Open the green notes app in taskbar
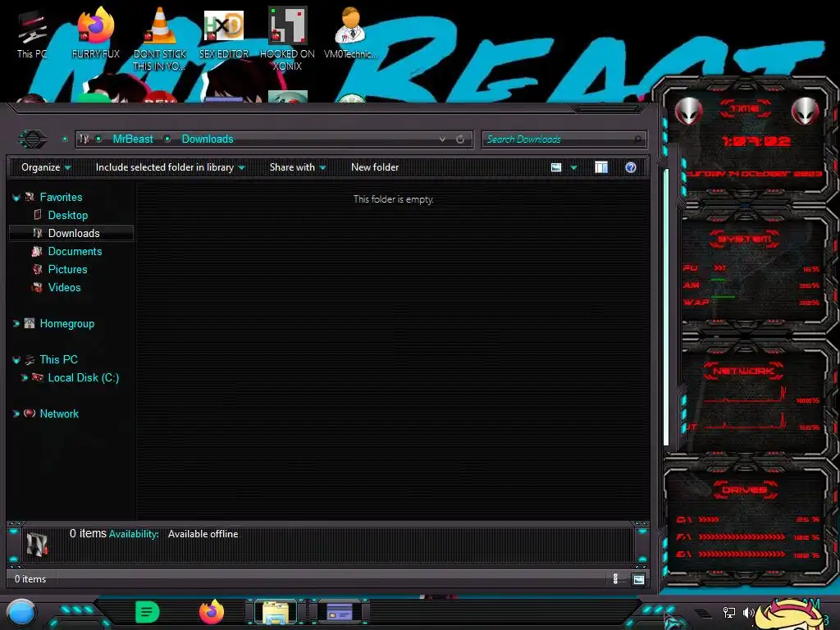The height and width of the screenshot is (630, 840). 148,612
